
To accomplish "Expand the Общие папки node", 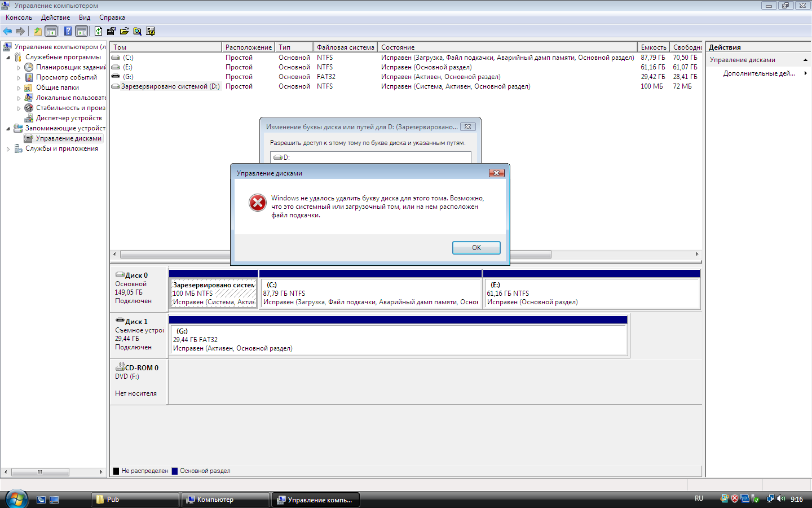I will click(x=19, y=87).
